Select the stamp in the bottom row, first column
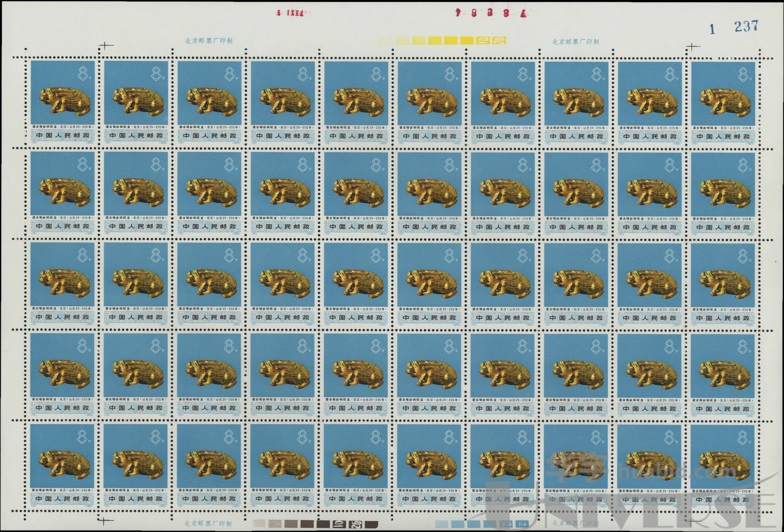 click(62, 466)
